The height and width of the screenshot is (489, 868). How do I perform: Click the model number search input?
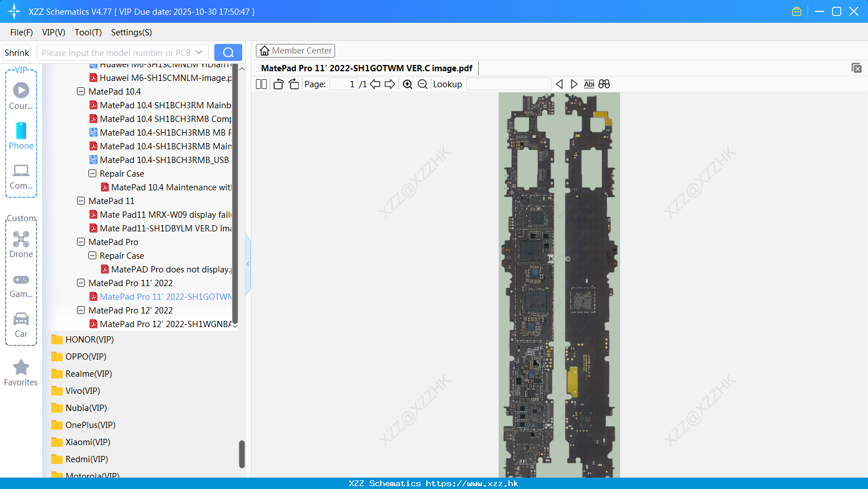(116, 52)
